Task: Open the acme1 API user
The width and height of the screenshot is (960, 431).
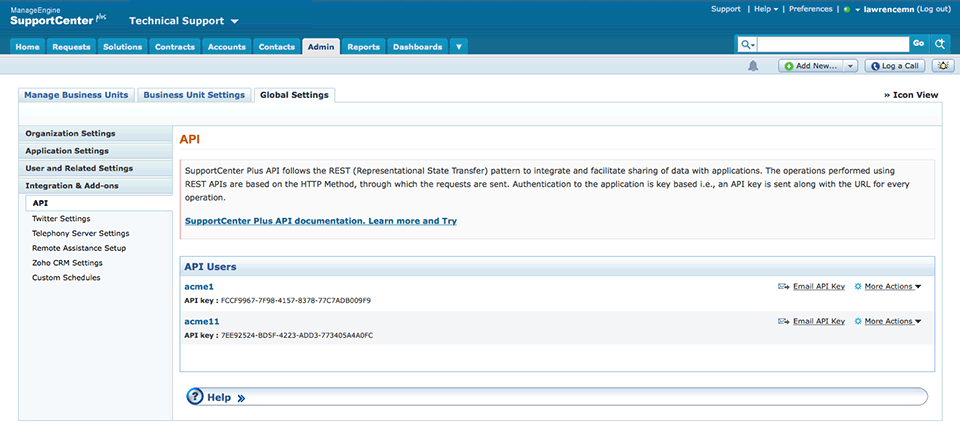Action: [199, 287]
